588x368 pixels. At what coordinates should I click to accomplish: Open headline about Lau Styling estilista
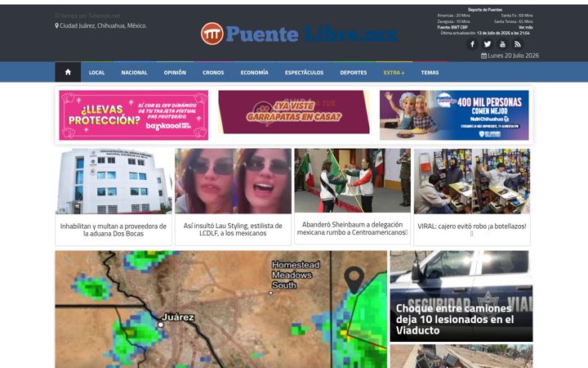(x=233, y=230)
